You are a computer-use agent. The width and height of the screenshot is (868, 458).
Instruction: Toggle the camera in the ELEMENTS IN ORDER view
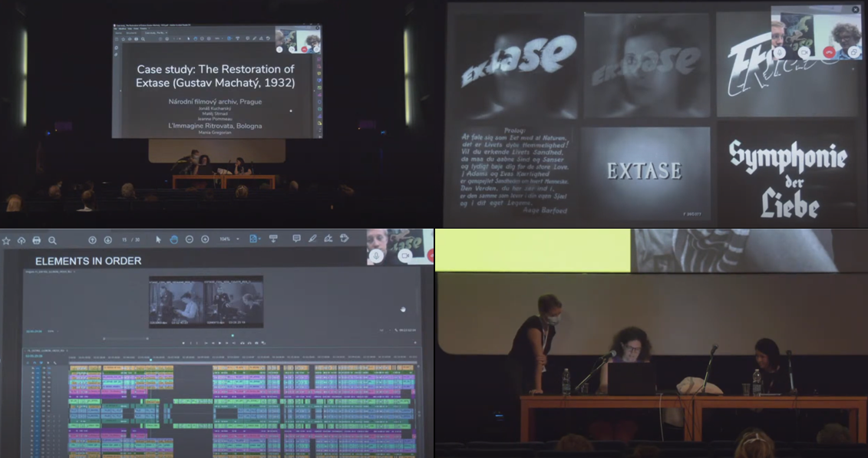(x=404, y=255)
